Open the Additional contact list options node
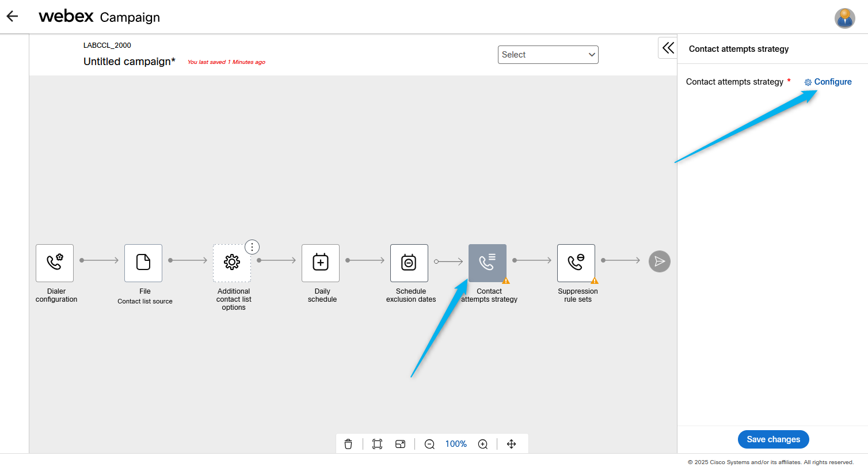 [231, 263]
